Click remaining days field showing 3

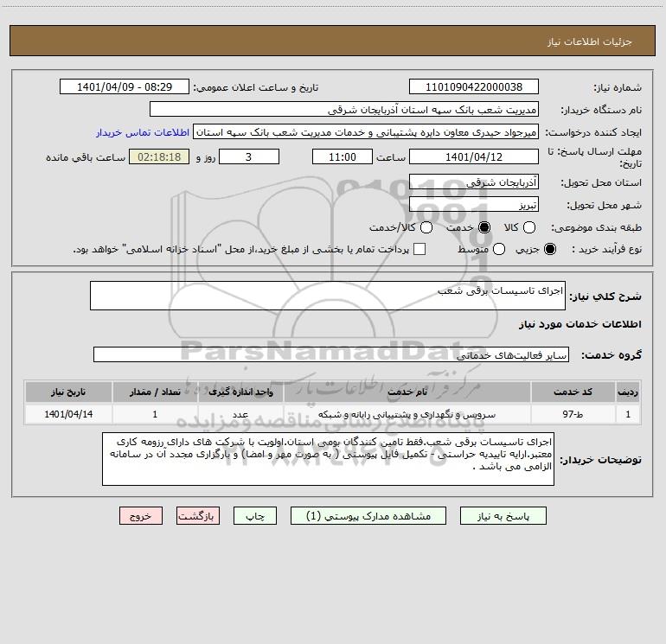249,156
